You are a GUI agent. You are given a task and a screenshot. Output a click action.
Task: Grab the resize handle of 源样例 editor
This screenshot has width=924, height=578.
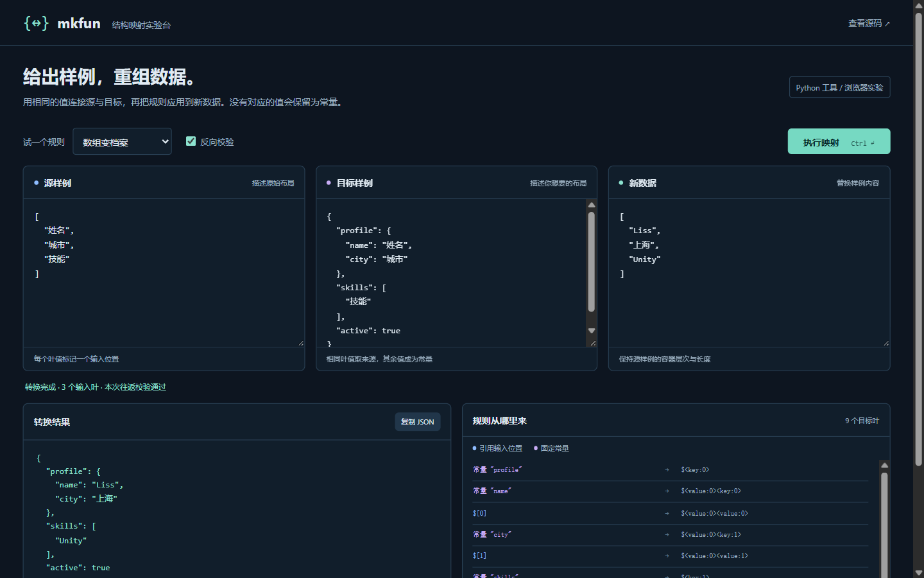click(301, 344)
